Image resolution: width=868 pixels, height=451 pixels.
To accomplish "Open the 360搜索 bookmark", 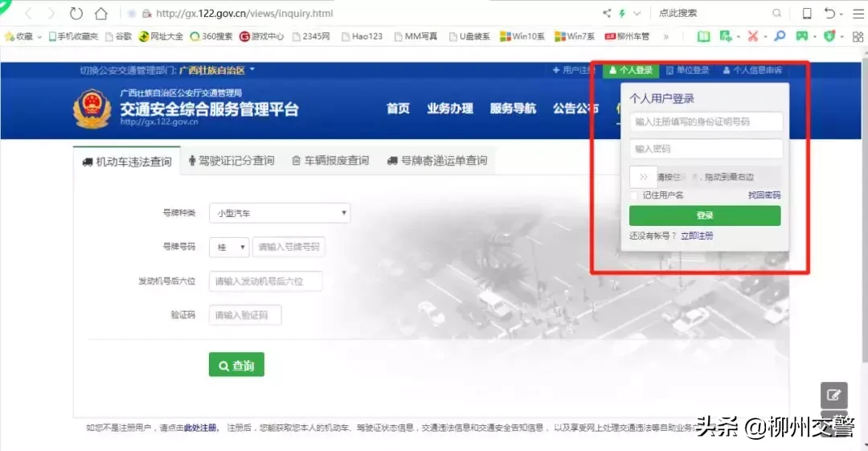I will [x=211, y=36].
